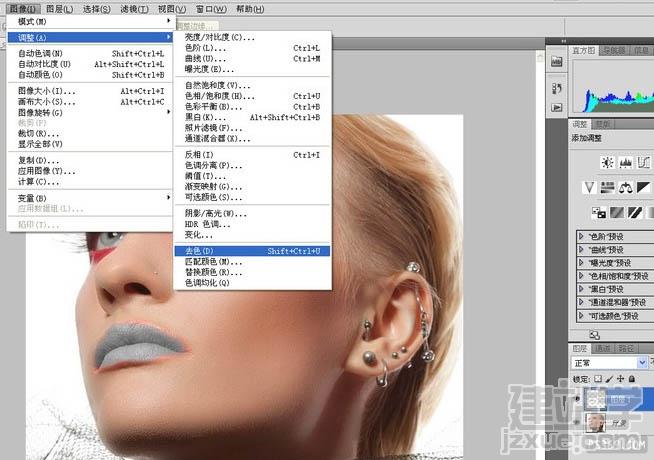654x460 pixels.
Task: Open the 正常 blend mode dropdown
Action: point(609,363)
